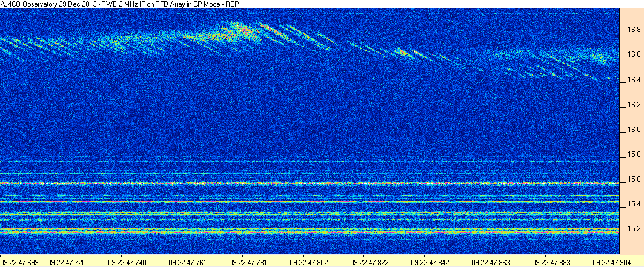
Task: Select the 09:22:47.761 time marker
Action: coord(187,262)
